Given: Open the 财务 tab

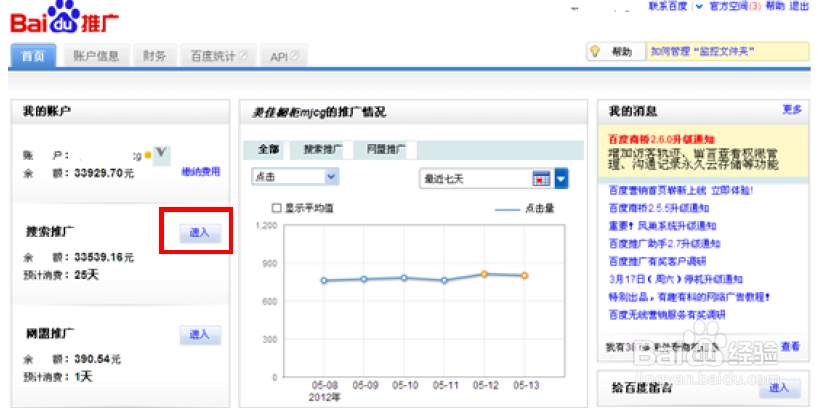Looking at the screenshot, I should [154, 56].
